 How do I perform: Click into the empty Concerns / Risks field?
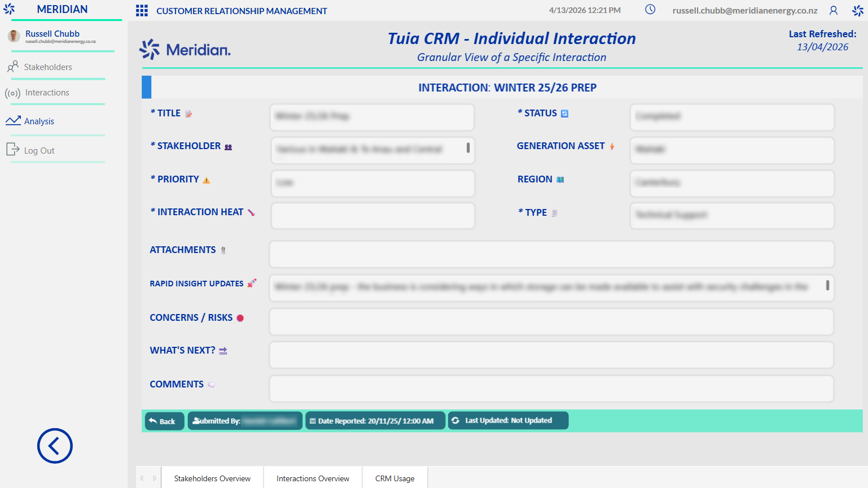551,321
